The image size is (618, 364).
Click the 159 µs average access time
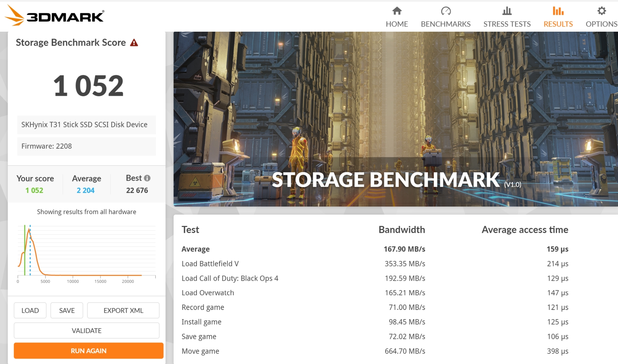click(557, 249)
